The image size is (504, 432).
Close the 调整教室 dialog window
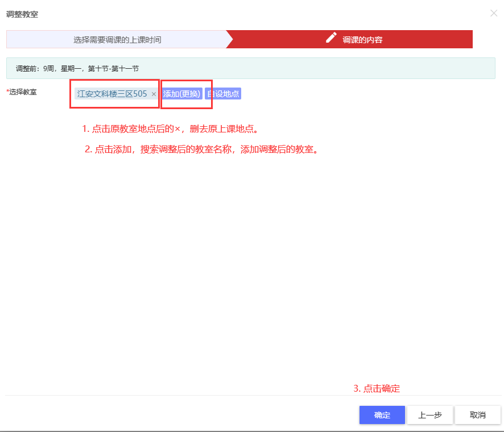tap(493, 13)
